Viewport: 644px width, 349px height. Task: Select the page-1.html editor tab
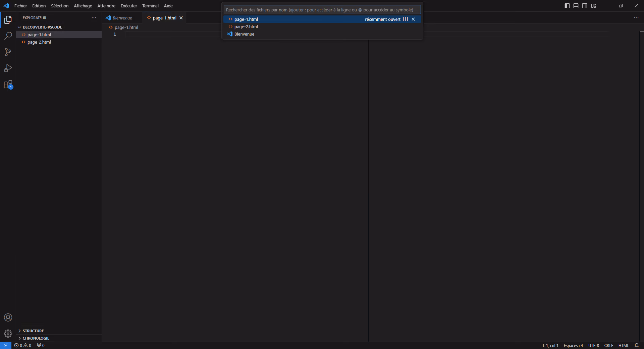pyautogui.click(x=164, y=18)
